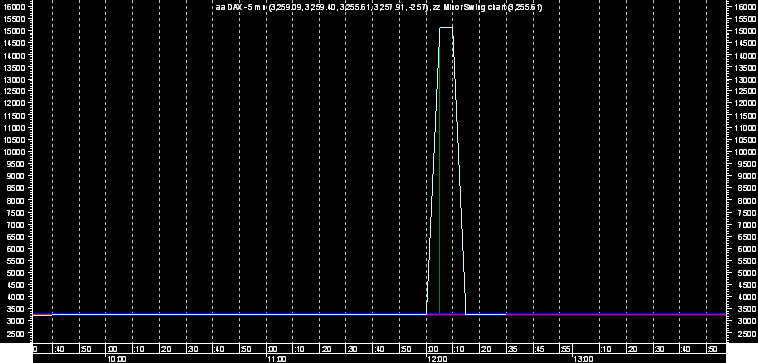
Task: Click 11500 on the right price axis
Action: pyautogui.click(x=744, y=116)
